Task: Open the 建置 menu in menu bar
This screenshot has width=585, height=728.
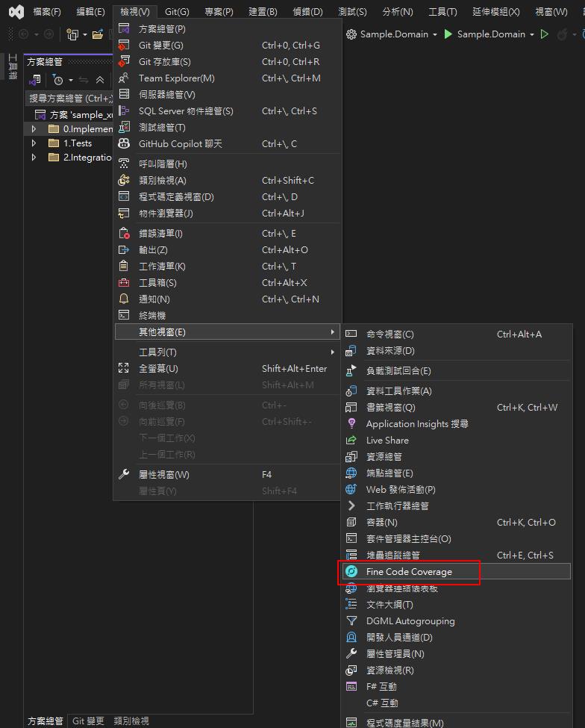Action: pos(263,12)
